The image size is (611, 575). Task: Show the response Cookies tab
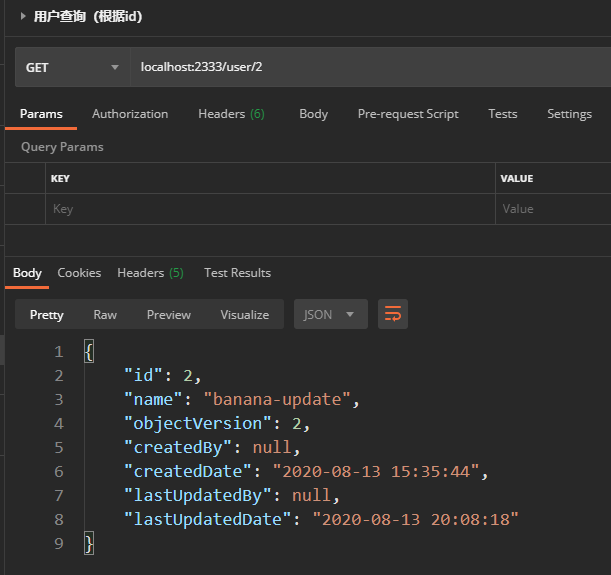pos(79,272)
